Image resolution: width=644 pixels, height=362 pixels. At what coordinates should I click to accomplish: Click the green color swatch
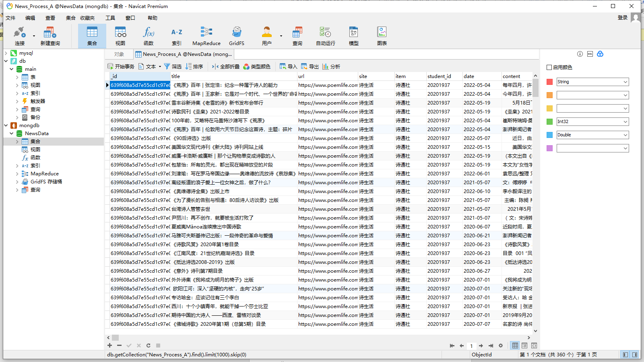tap(549, 122)
